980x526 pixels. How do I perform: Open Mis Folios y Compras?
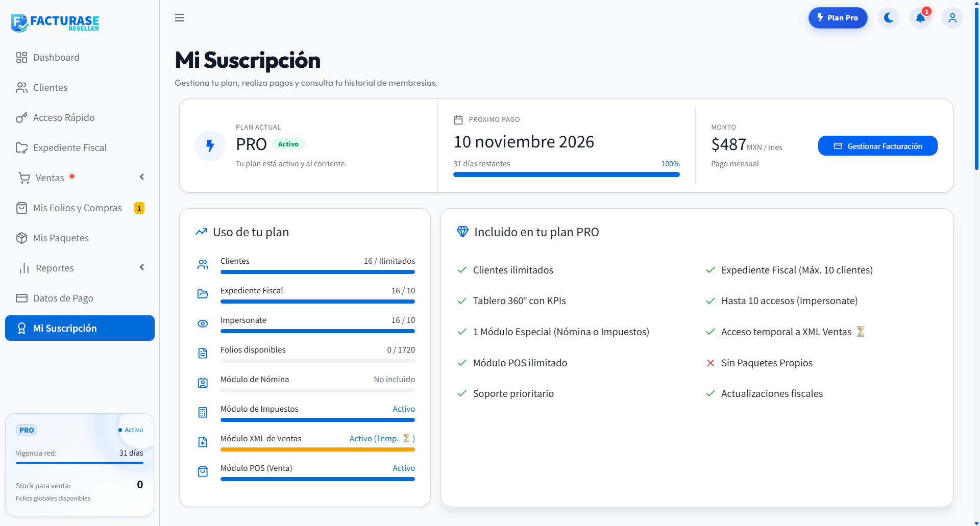click(80, 208)
